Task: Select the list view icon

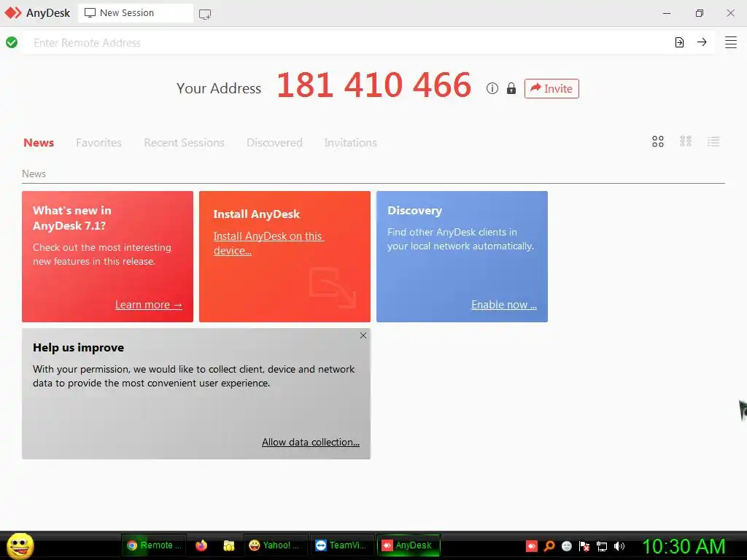Action: (713, 141)
